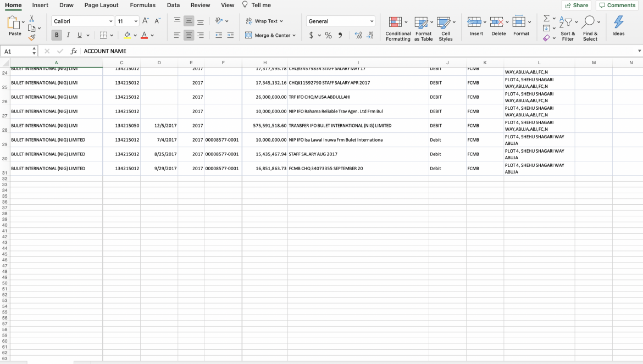Apply currency dollar format

[x=311, y=35]
